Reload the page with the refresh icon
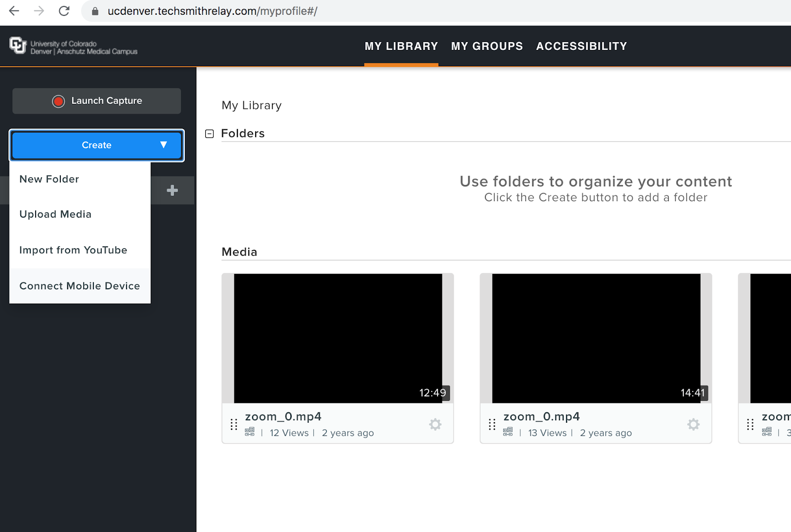This screenshot has width=791, height=532. pos(64,11)
